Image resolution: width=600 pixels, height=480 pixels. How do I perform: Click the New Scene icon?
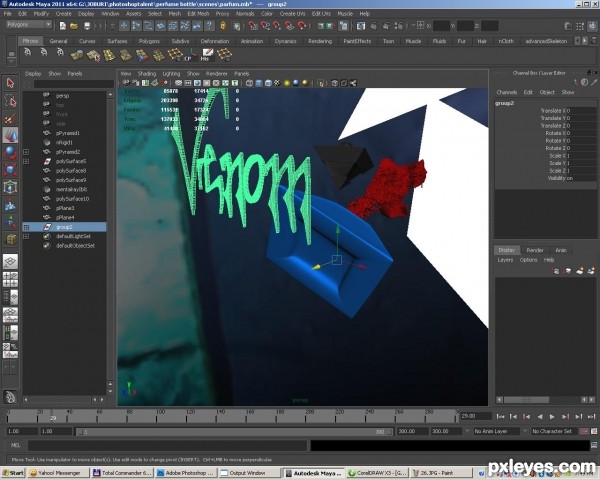point(62,26)
